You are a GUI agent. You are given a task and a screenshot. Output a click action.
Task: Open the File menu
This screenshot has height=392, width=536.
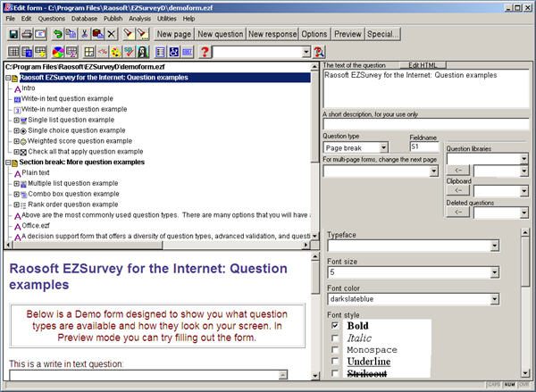(x=10, y=19)
